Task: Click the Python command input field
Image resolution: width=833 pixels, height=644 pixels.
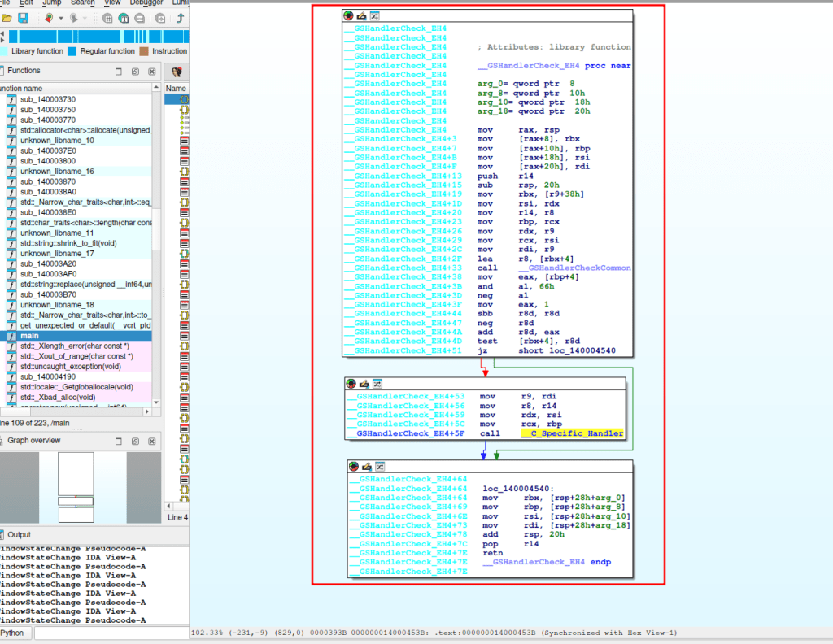Action: (x=110, y=633)
